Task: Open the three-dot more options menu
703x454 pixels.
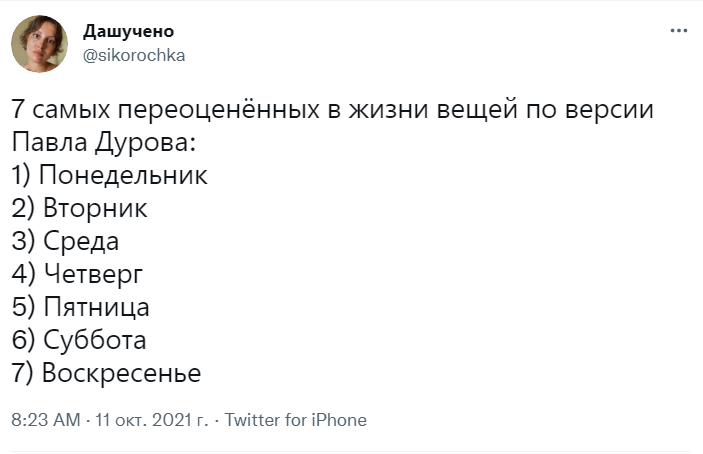Action: coord(679,31)
